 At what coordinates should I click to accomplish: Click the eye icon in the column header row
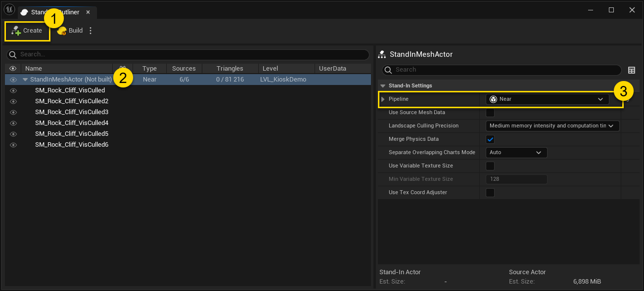click(x=13, y=68)
